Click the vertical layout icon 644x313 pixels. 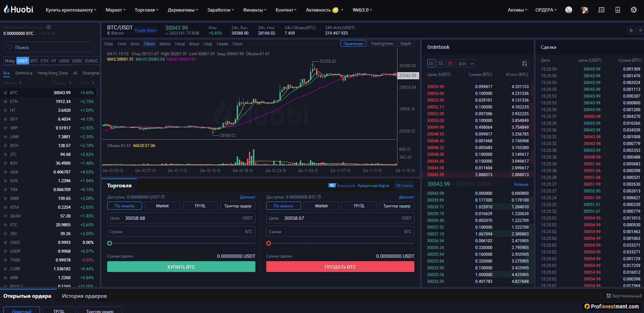(609, 296)
